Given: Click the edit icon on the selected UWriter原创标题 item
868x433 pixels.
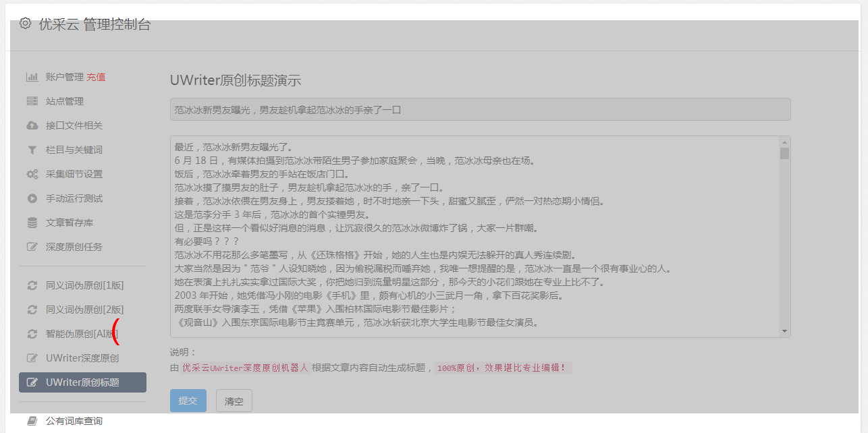Looking at the screenshot, I should point(32,382).
